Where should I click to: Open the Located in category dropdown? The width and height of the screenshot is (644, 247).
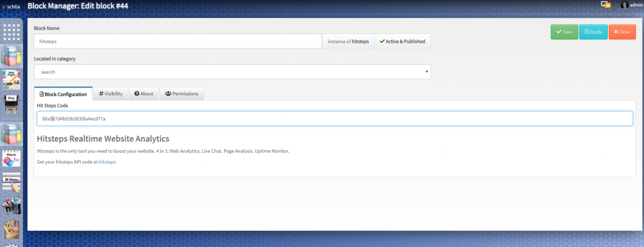pos(232,72)
